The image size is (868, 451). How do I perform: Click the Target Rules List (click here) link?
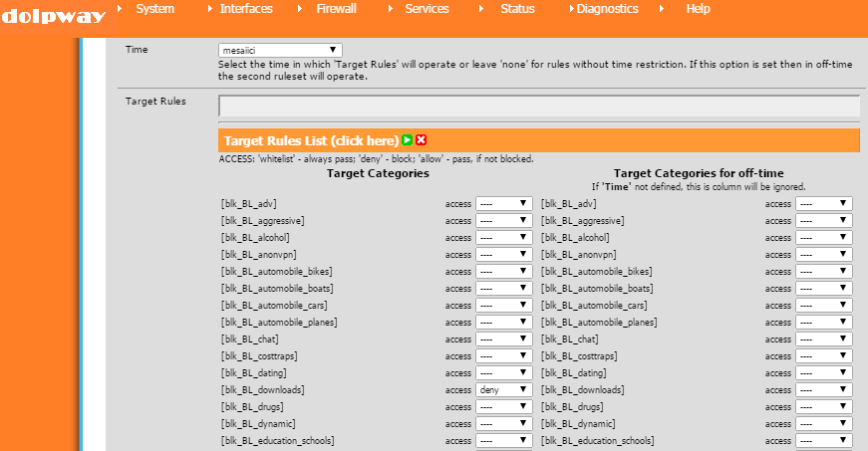click(311, 141)
